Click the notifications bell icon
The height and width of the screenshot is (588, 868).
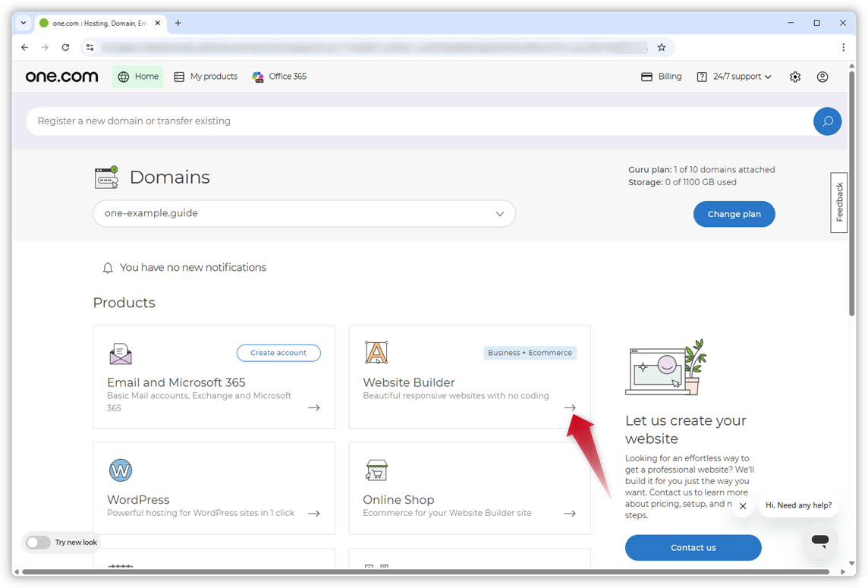tap(108, 267)
